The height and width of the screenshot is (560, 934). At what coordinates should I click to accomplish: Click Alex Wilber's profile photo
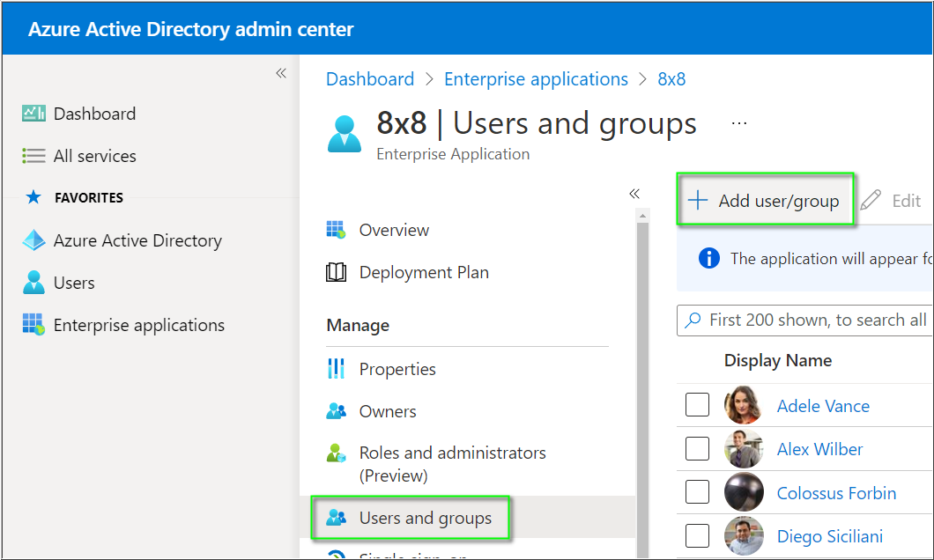point(744,449)
